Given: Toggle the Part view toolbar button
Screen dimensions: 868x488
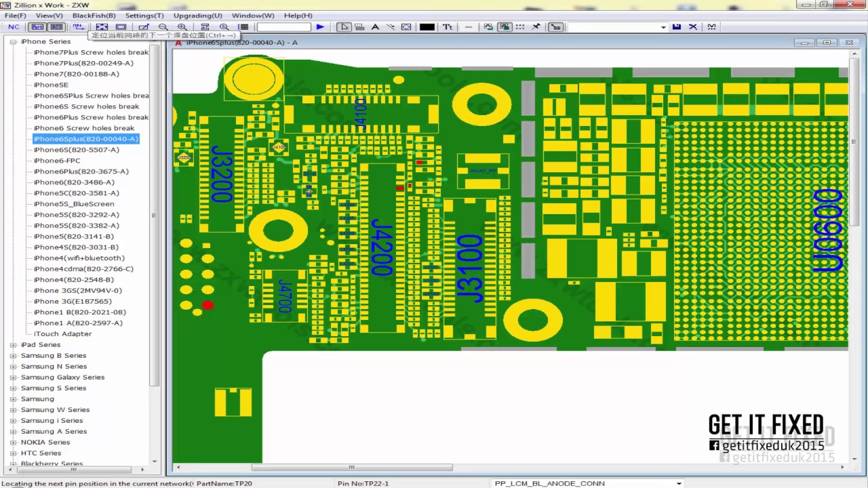Looking at the screenshot, I should [37, 27].
